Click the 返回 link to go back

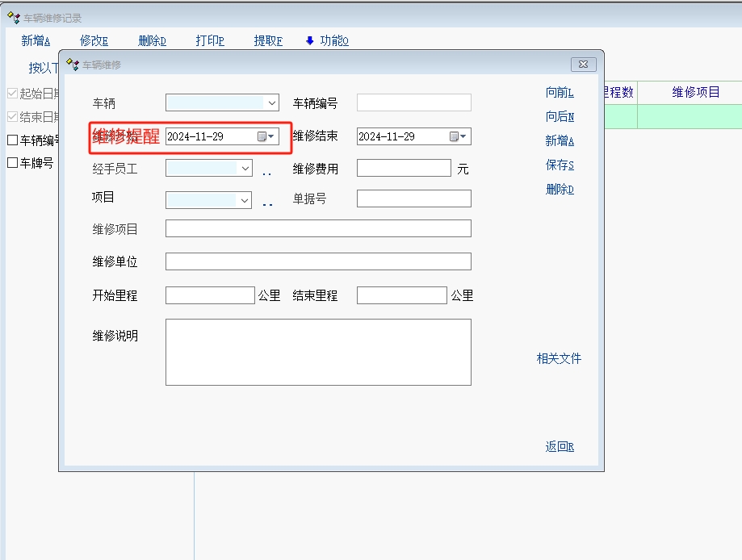pyautogui.click(x=560, y=447)
